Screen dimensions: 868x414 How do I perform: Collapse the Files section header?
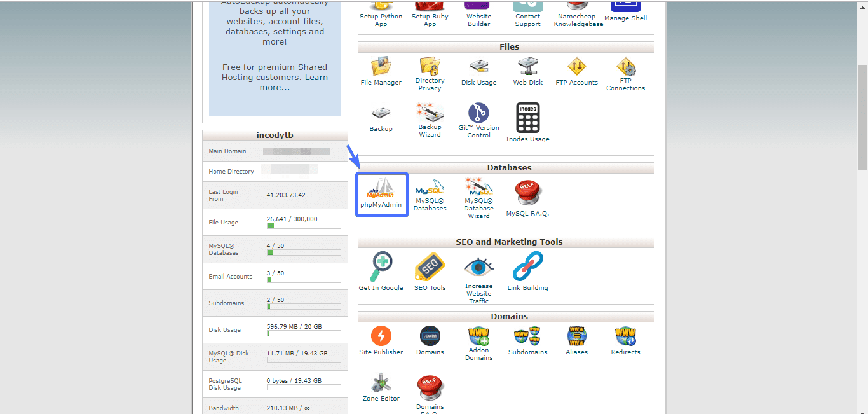point(506,47)
